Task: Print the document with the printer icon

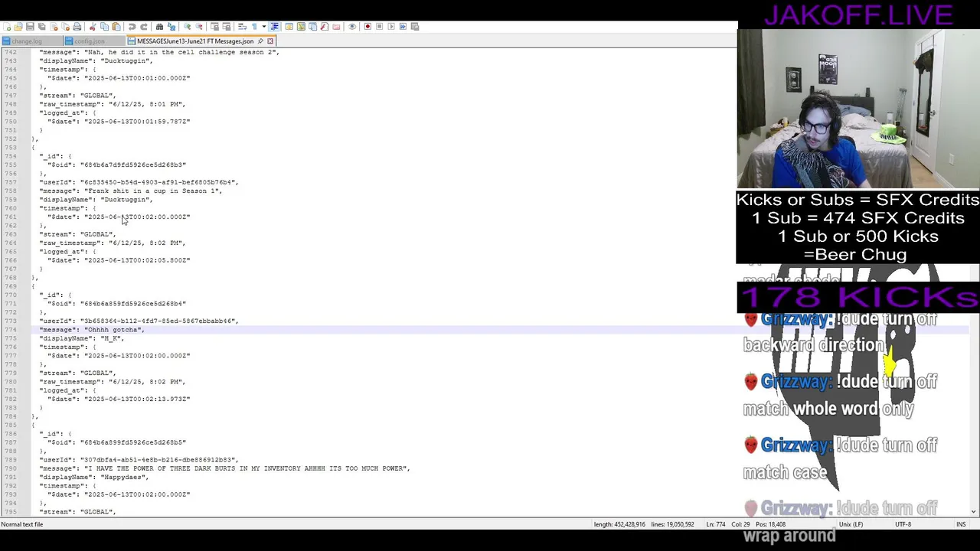Action: [x=77, y=26]
